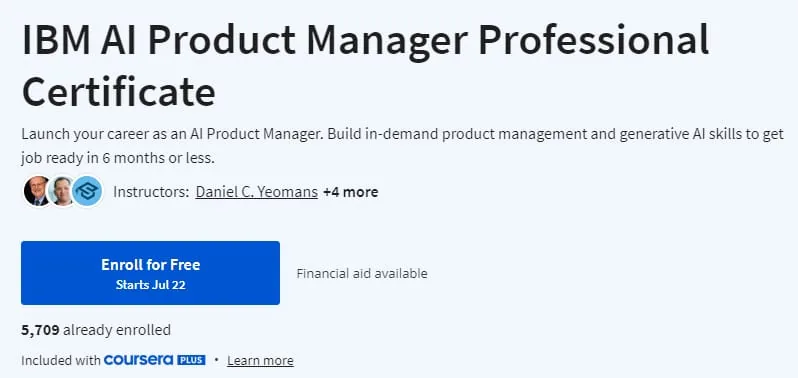The height and width of the screenshot is (378, 798).
Task: Click the Enroll for Free button
Action: [x=150, y=273]
